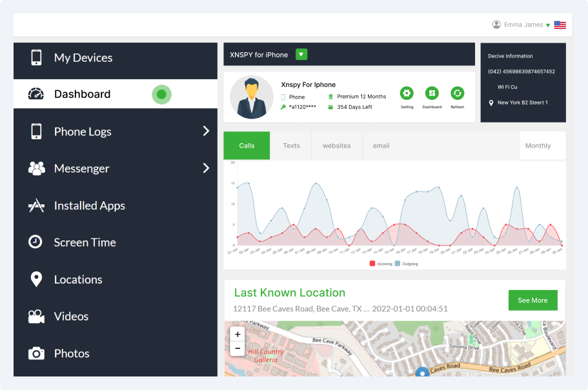The width and height of the screenshot is (588, 390).
Task: Click the See More button
Action: pyautogui.click(x=532, y=300)
